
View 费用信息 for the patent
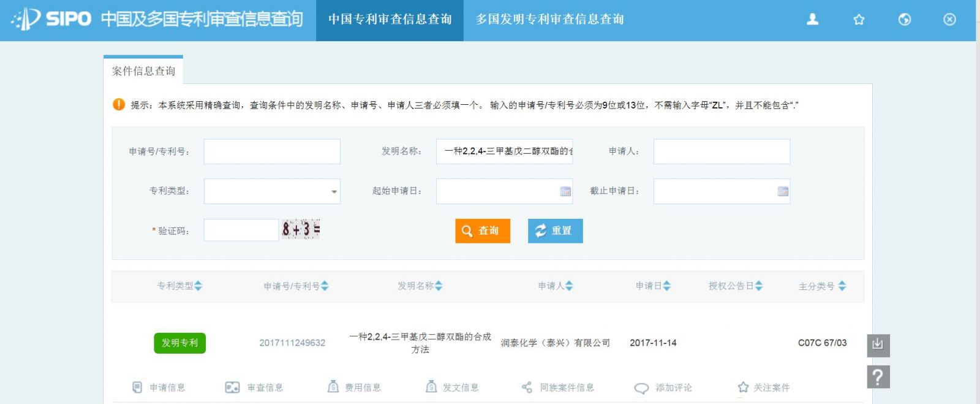(x=353, y=387)
